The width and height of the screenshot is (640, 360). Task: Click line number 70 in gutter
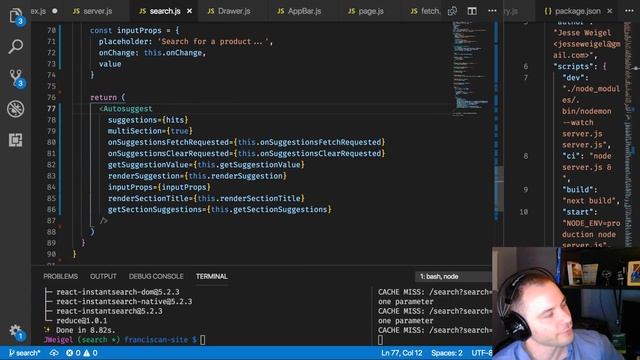coord(51,30)
